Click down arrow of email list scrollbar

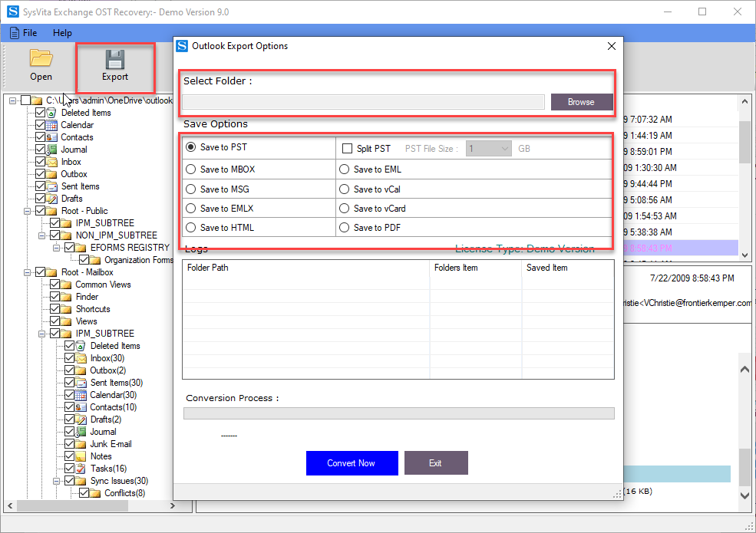[x=745, y=255]
